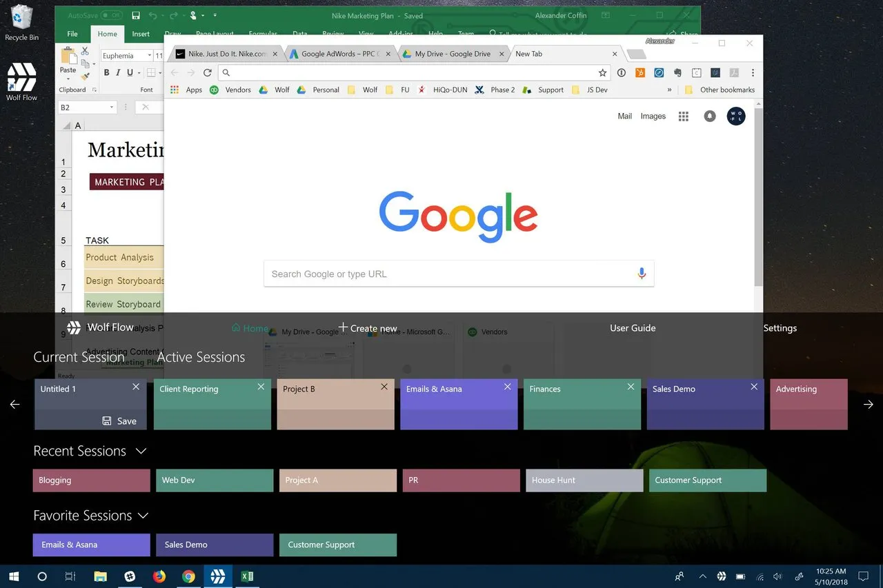This screenshot has width=883, height=588.
Task: Collapse the Favorite Sessions list
Action: point(143,516)
